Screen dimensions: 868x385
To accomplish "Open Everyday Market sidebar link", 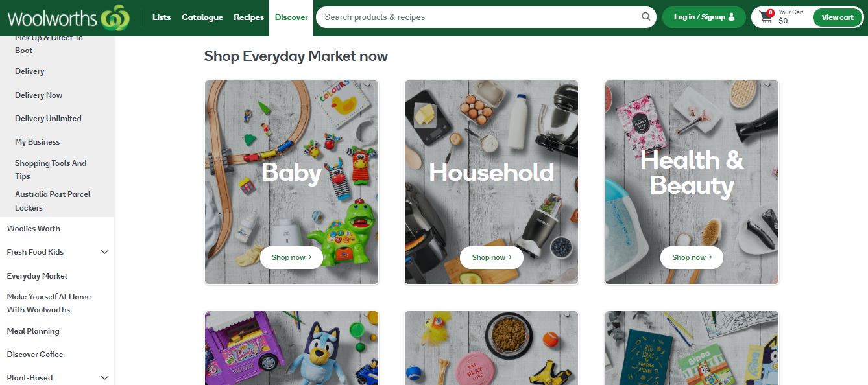I will [37, 276].
